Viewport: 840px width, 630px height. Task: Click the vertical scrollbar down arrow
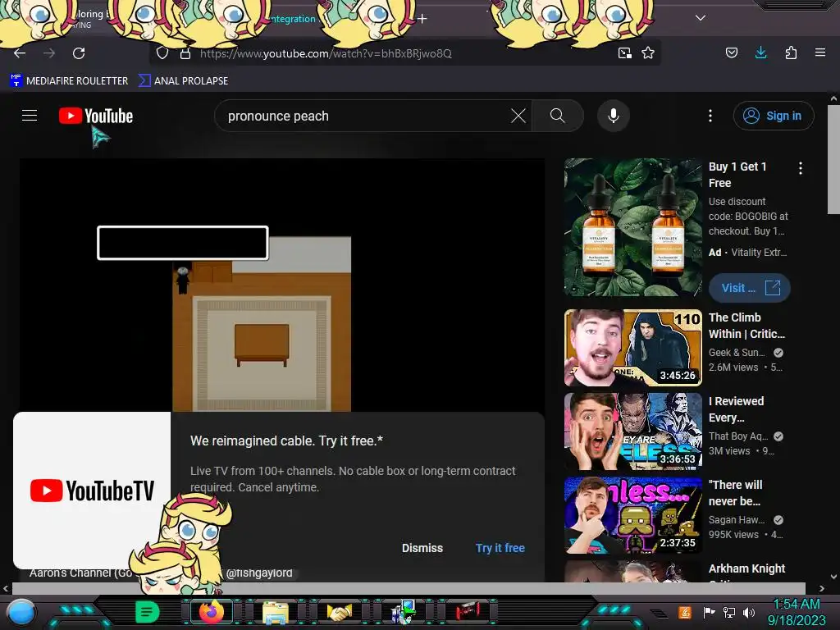(833, 577)
